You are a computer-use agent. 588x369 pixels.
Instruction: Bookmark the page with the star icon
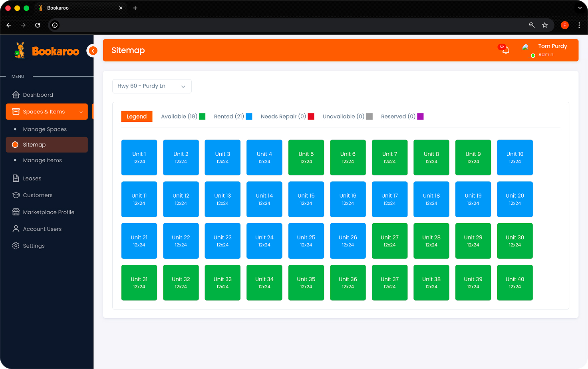[544, 25]
